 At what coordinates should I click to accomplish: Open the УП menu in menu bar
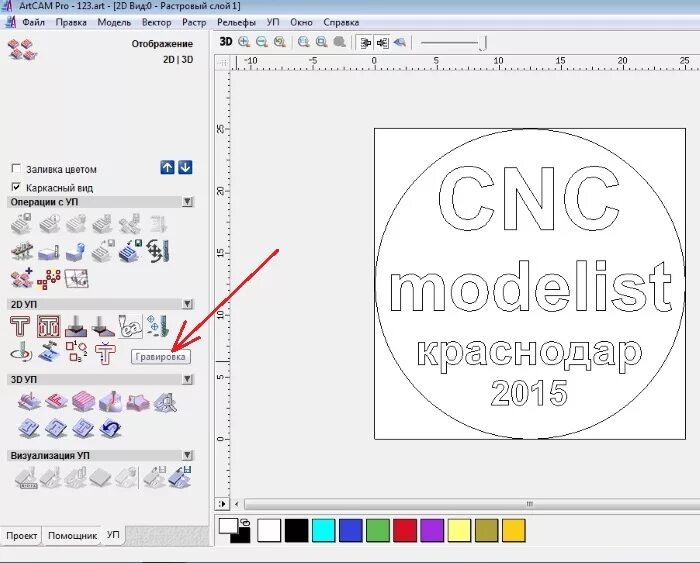(x=273, y=22)
